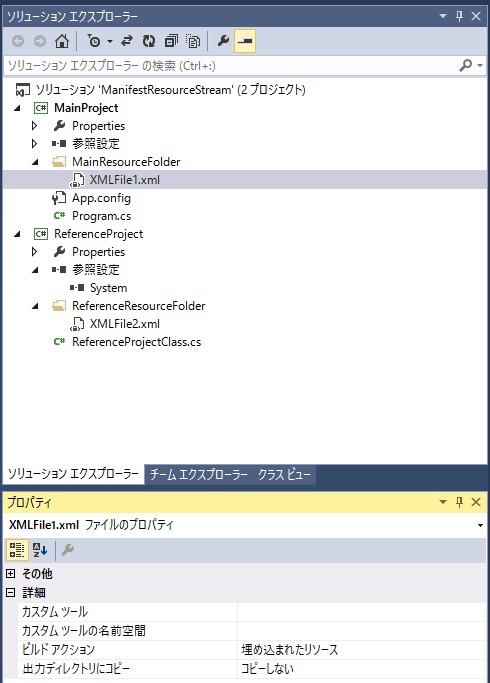This screenshot has width=490, height=683.
Task: Select the ManifestResourceStream solution node
Action: [170, 90]
